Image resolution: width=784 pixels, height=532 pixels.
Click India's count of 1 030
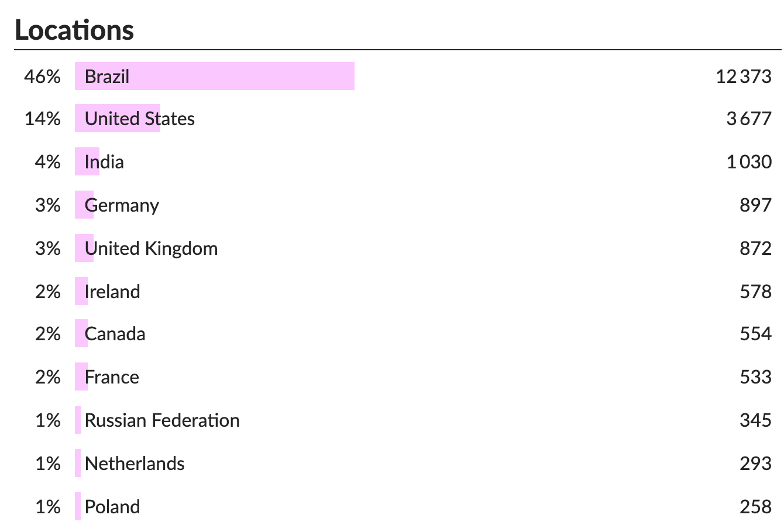coord(749,162)
